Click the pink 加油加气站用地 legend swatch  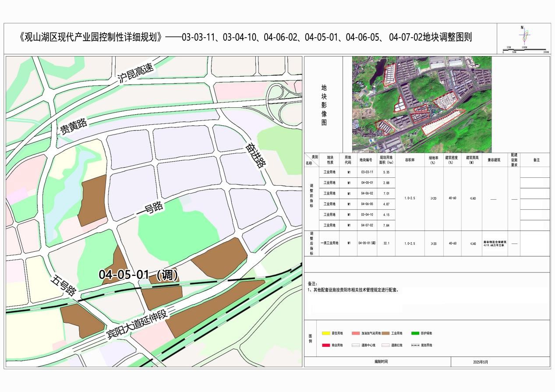(356, 333)
